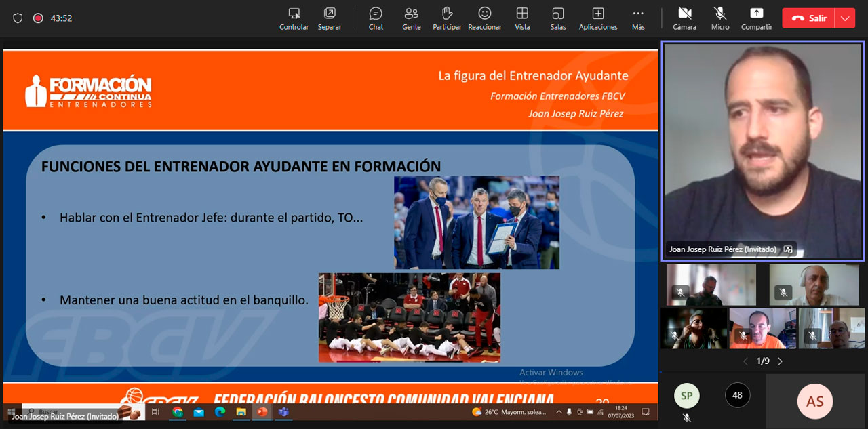868x429 pixels.
Task: Select participant video wearing white headphones
Action: click(814, 285)
